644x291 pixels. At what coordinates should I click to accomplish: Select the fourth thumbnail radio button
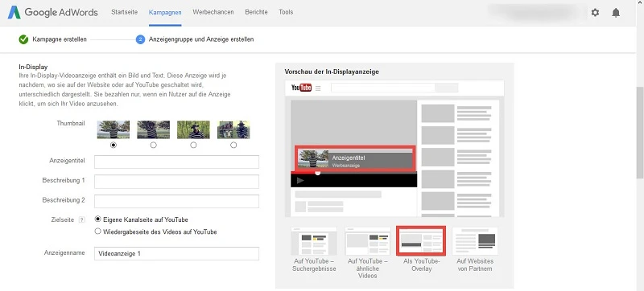(233, 145)
